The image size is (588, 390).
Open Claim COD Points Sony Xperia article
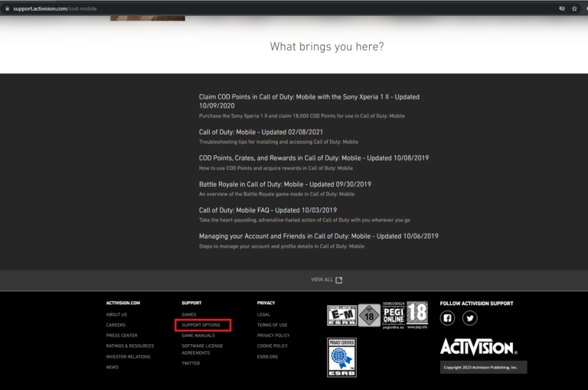click(x=309, y=101)
